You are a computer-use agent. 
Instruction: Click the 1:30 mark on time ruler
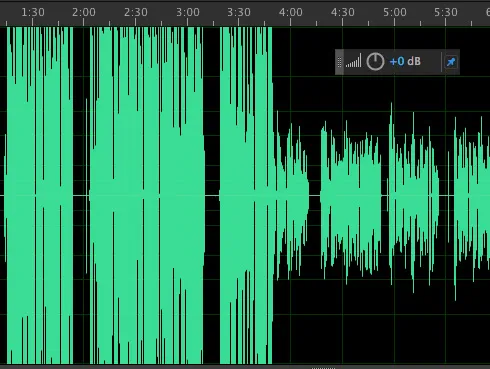coord(33,13)
